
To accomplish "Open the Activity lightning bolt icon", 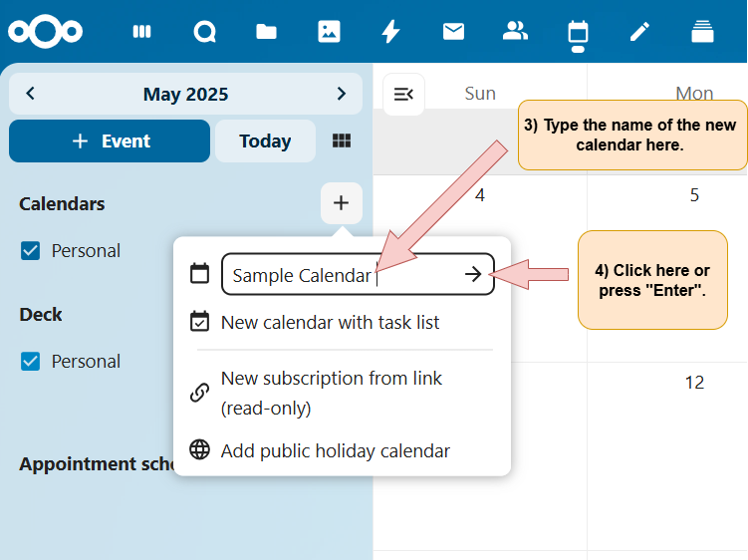I will click(x=390, y=32).
